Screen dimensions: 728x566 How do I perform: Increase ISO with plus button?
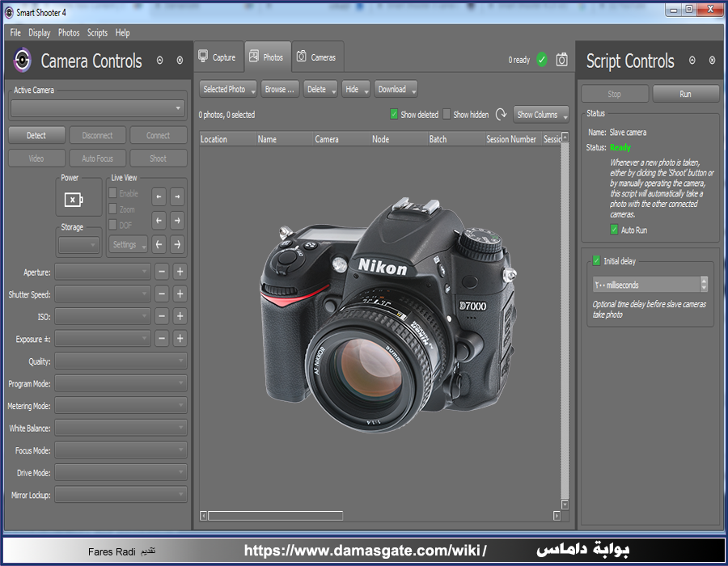click(x=180, y=316)
